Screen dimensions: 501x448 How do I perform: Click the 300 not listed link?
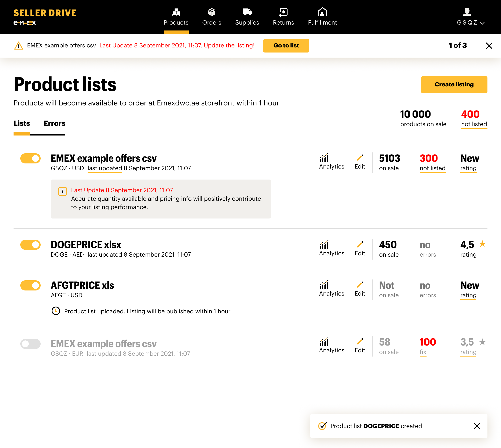point(432,168)
